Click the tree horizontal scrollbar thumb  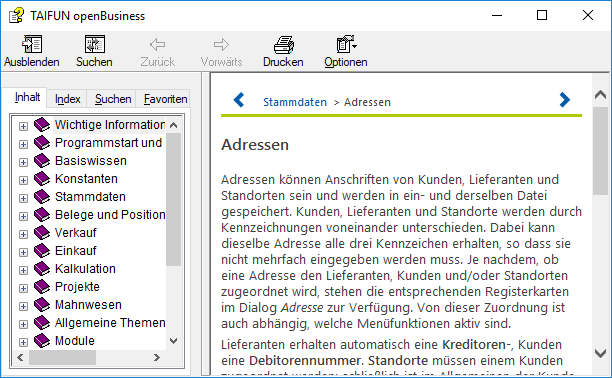[62, 357]
